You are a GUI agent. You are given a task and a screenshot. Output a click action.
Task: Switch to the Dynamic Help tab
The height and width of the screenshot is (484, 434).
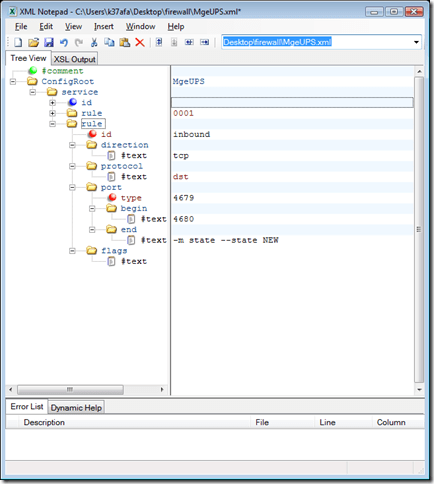(76, 408)
